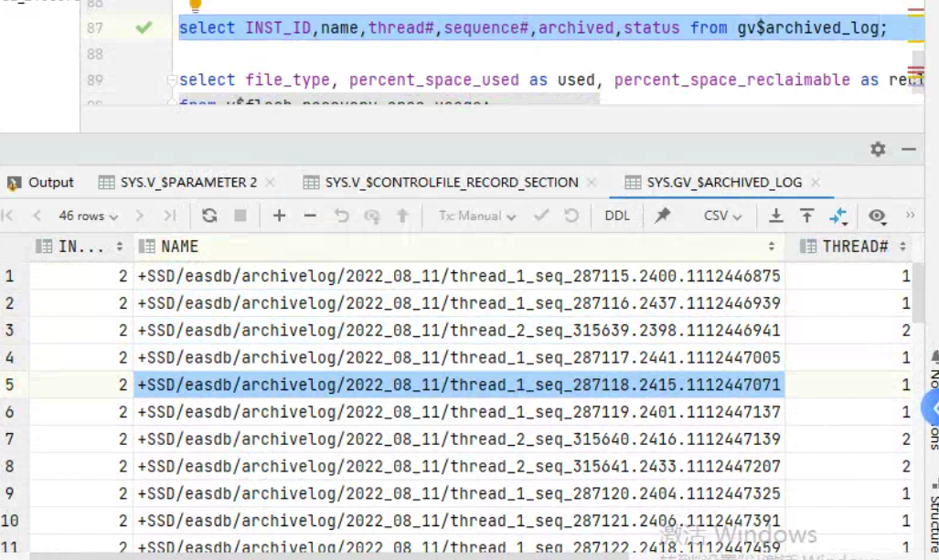Pin the result tab

pyautogui.click(x=662, y=216)
